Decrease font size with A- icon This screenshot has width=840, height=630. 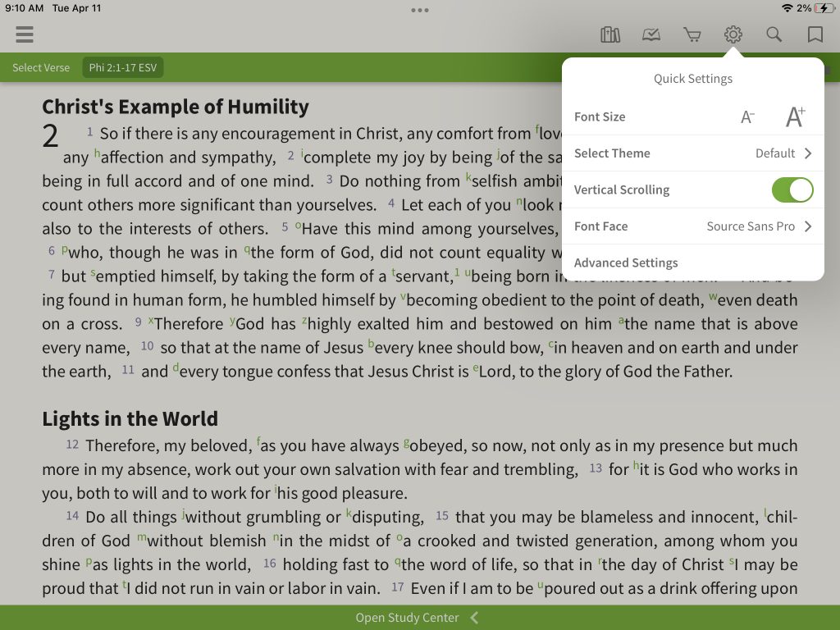[x=747, y=116]
